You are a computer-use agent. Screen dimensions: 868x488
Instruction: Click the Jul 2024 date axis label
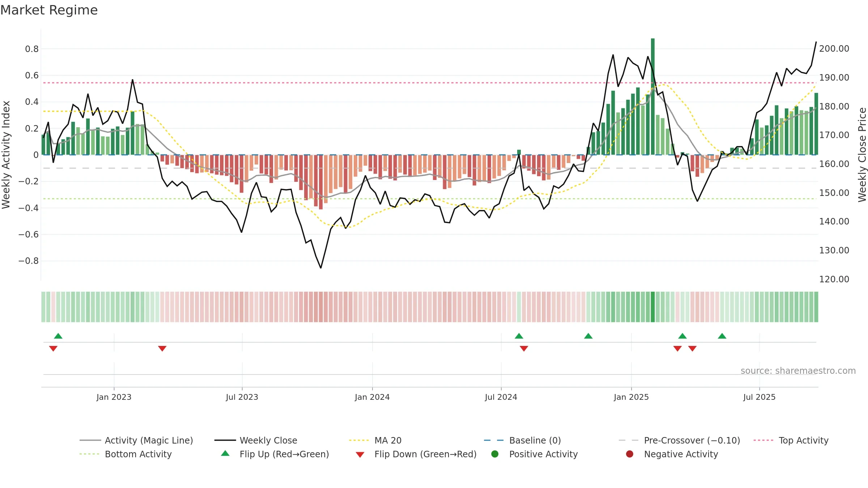point(501,397)
